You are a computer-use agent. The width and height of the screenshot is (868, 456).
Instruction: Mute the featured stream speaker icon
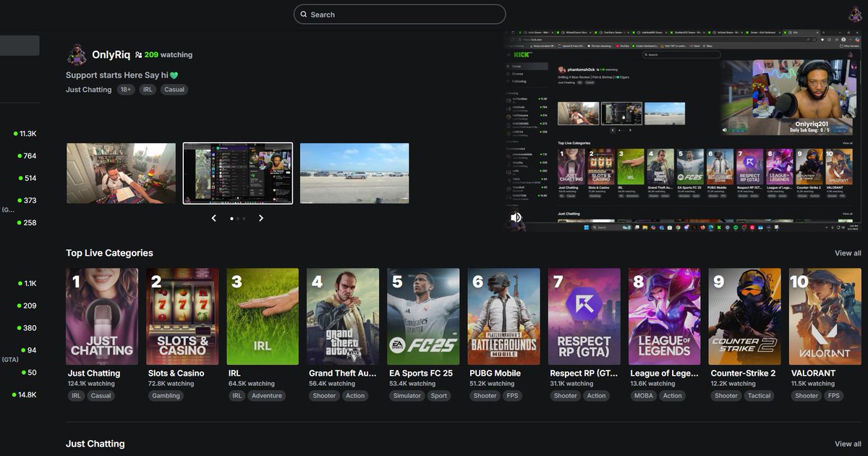516,217
